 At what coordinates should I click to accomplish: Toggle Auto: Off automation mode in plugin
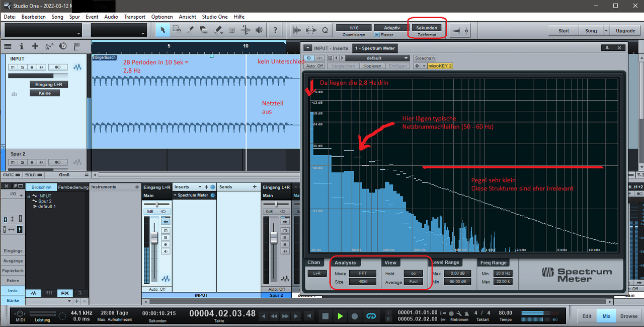point(314,66)
